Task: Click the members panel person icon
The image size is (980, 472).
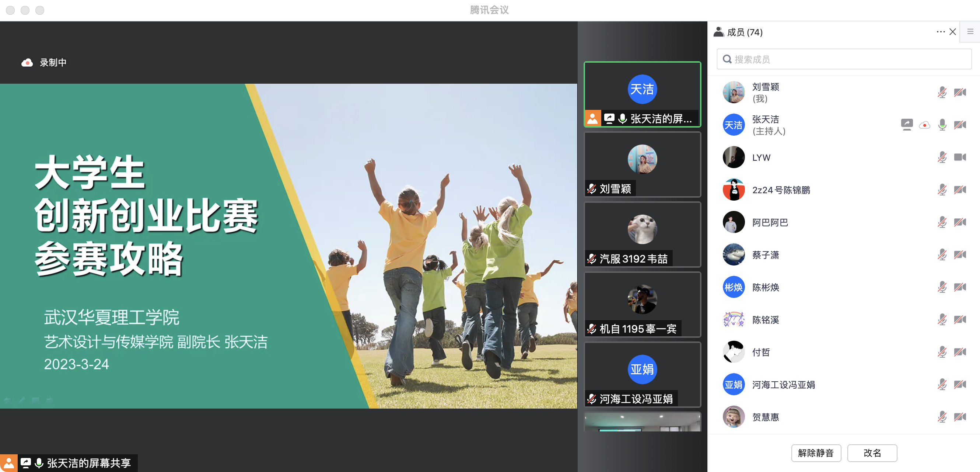Action: click(719, 32)
